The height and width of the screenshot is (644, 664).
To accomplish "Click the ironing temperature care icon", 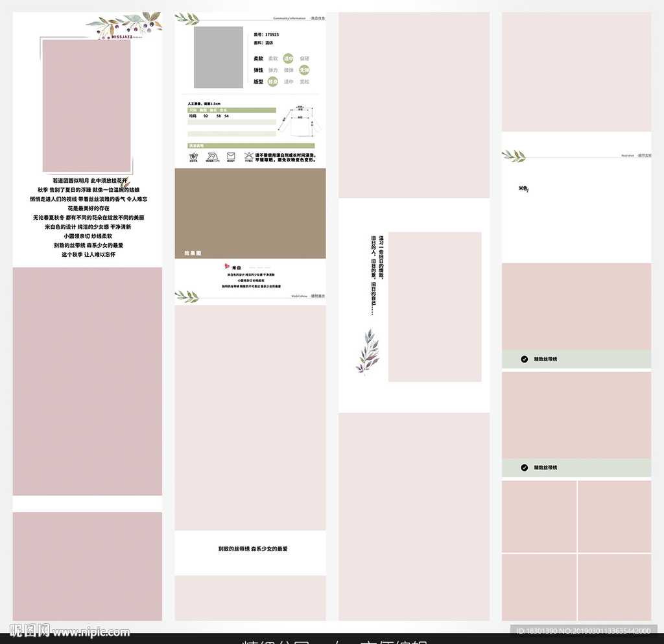I will (x=212, y=156).
